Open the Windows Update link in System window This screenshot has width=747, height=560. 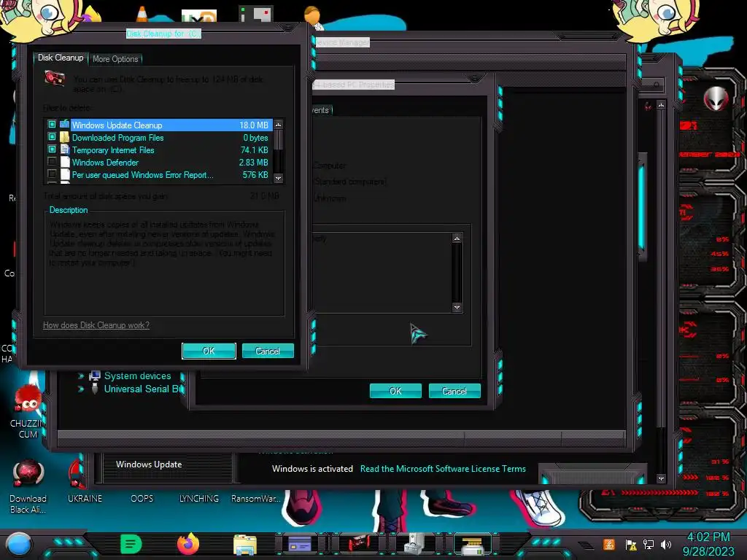pos(149,464)
